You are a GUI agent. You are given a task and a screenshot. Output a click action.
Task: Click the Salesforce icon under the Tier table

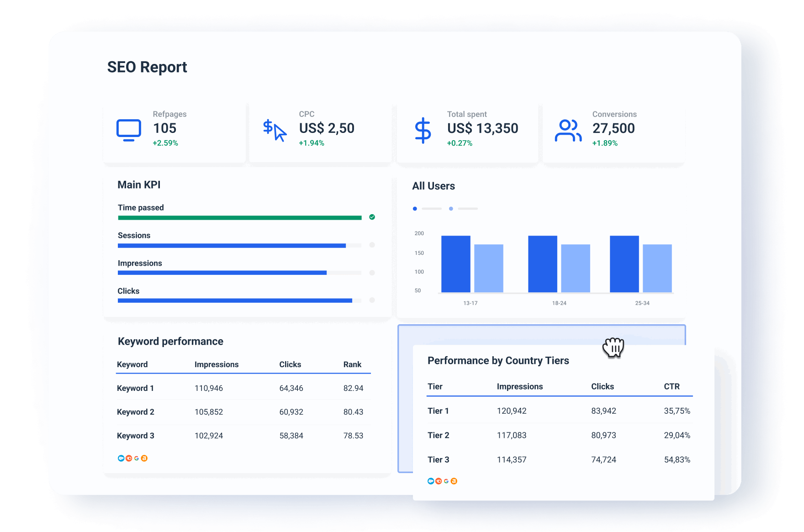(431, 481)
